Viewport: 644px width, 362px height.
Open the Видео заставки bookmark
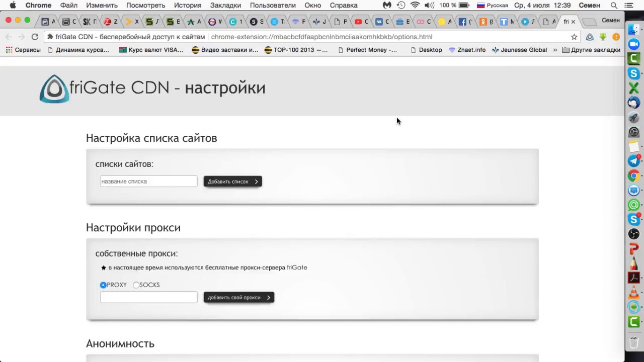click(225, 50)
